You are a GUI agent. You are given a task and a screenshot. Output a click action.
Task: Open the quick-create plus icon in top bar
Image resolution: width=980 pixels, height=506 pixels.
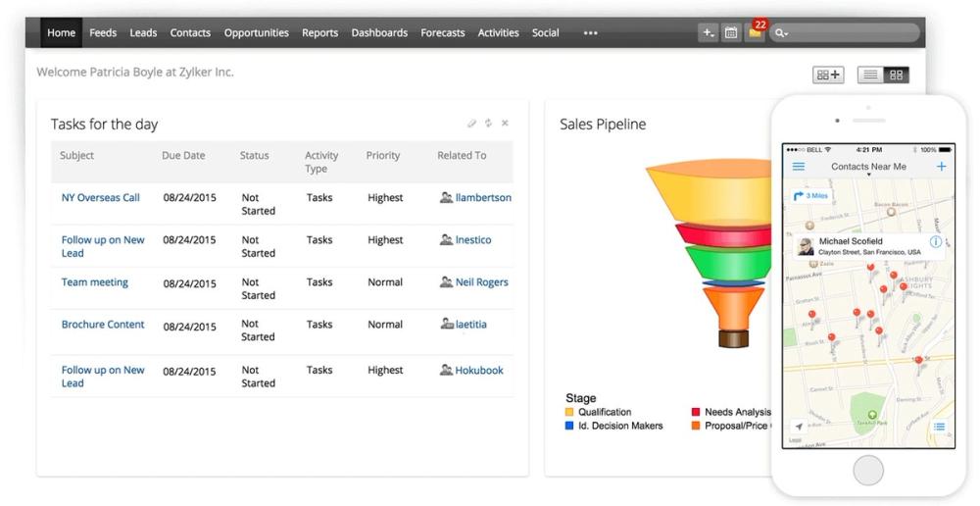tap(708, 32)
